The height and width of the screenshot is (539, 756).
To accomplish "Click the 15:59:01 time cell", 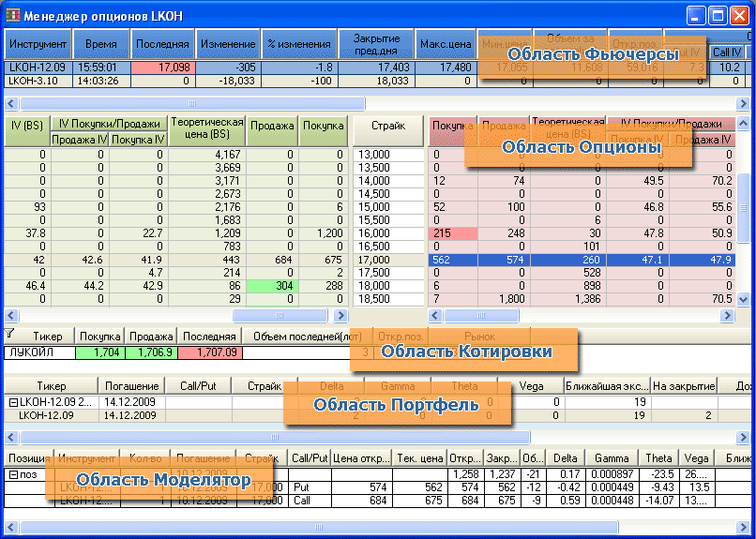I will (101, 67).
